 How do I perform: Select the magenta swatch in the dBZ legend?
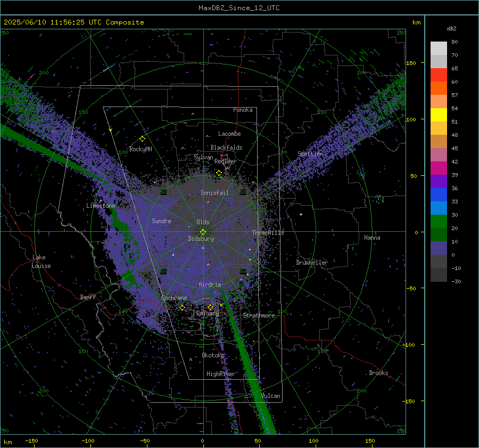439,168
